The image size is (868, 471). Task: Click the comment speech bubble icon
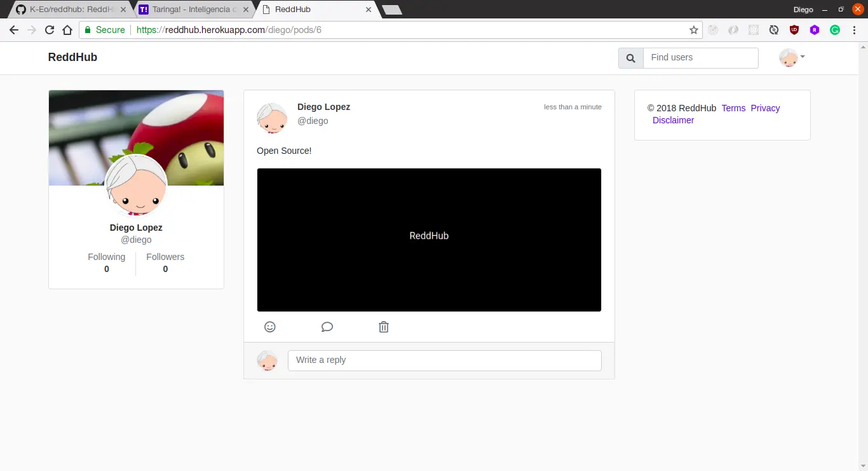point(327,327)
